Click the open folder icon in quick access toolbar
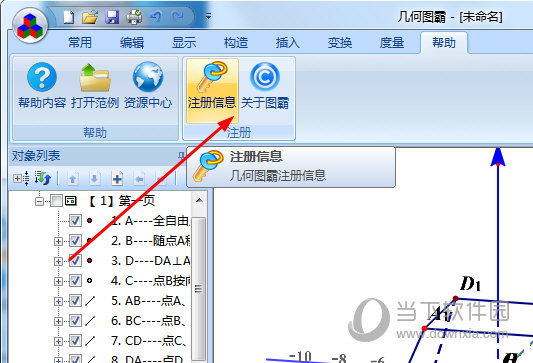The height and width of the screenshot is (363, 533). (x=90, y=17)
